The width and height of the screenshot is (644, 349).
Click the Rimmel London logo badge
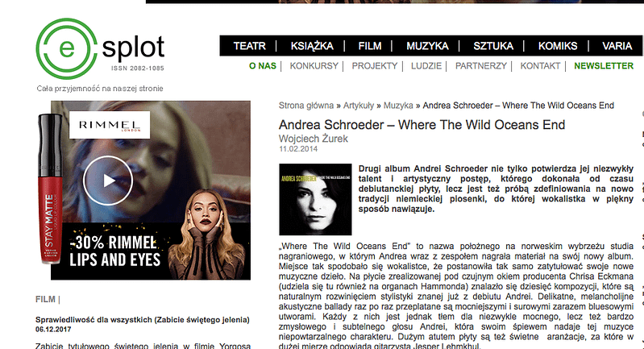click(110, 125)
